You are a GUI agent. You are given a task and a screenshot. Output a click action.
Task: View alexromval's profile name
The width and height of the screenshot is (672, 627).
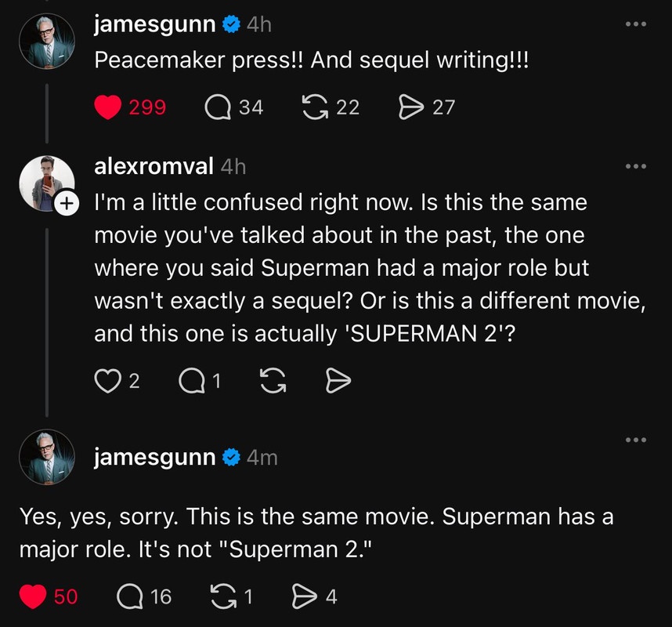click(154, 165)
